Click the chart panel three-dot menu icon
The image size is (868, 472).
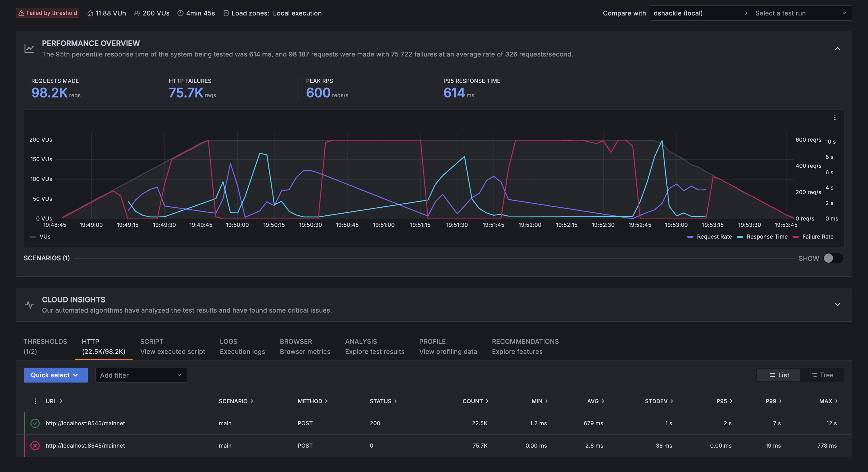pos(835,117)
